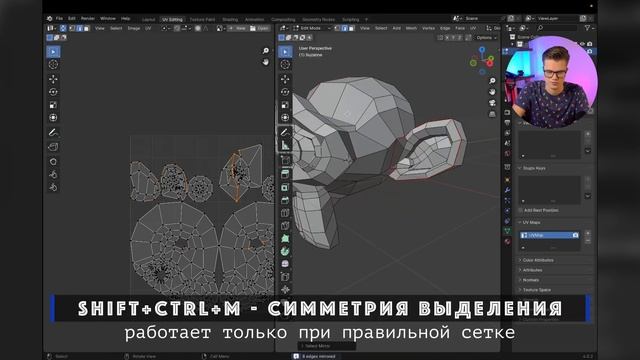Select the Grab sculpt tool in UV editor
640x360 pixels.
(x=53, y=162)
